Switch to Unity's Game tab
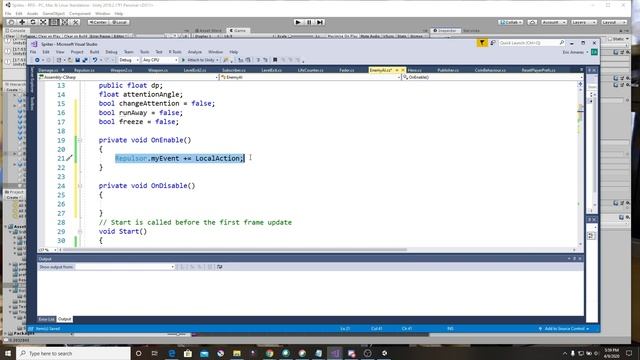Image resolution: width=640 pixels, height=360 pixels. pos(238,31)
